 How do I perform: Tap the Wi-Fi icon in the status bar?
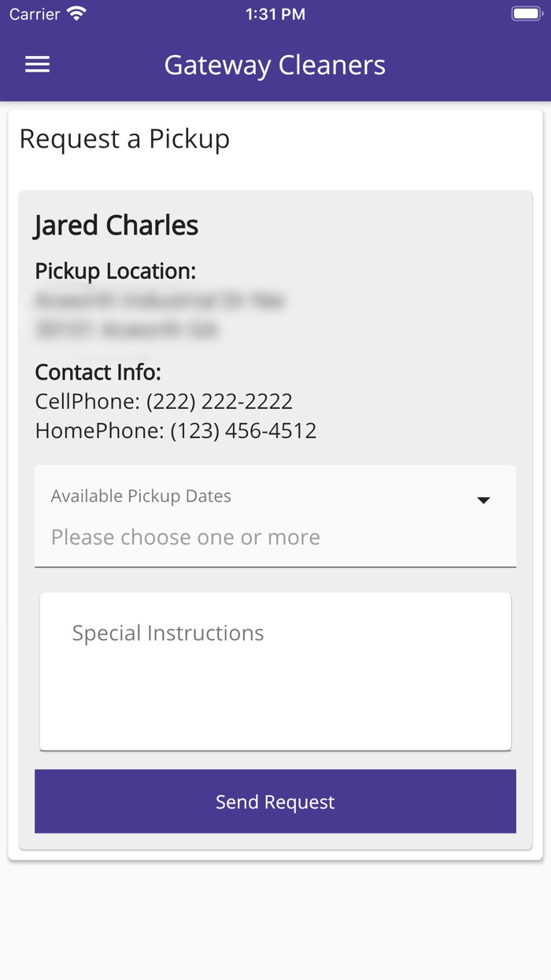point(76,13)
